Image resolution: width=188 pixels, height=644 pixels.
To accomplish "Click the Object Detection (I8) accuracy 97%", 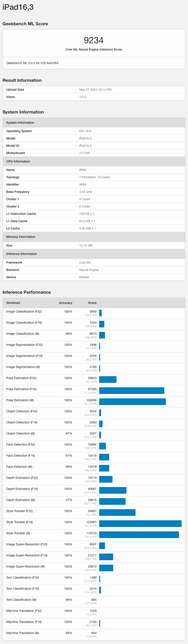I will point(69,433).
